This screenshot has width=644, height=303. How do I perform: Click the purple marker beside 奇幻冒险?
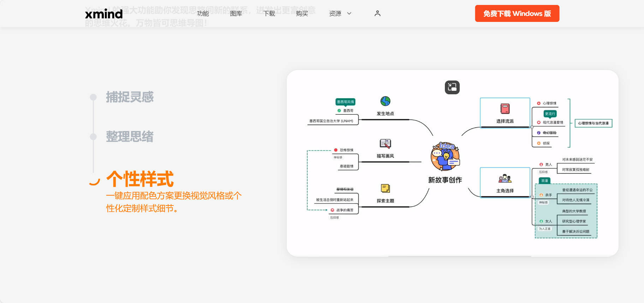(539, 133)
